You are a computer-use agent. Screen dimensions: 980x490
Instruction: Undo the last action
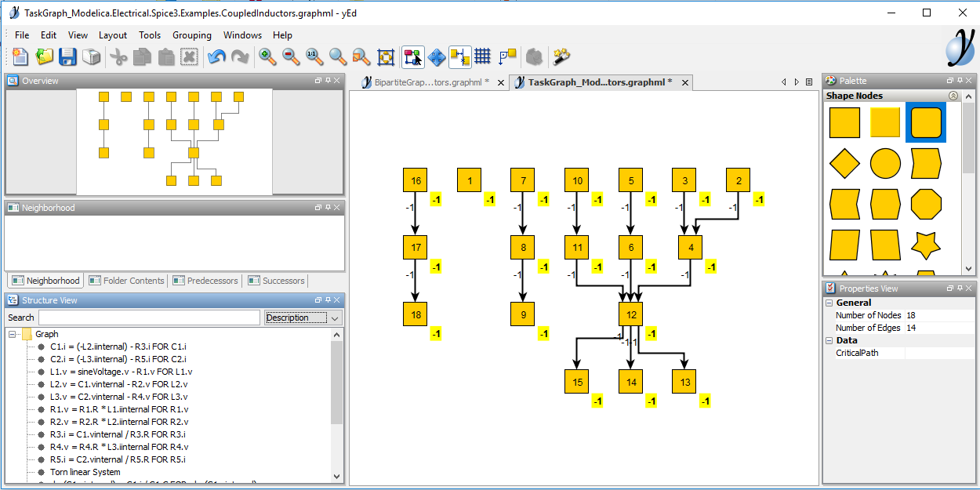(216, 56)
